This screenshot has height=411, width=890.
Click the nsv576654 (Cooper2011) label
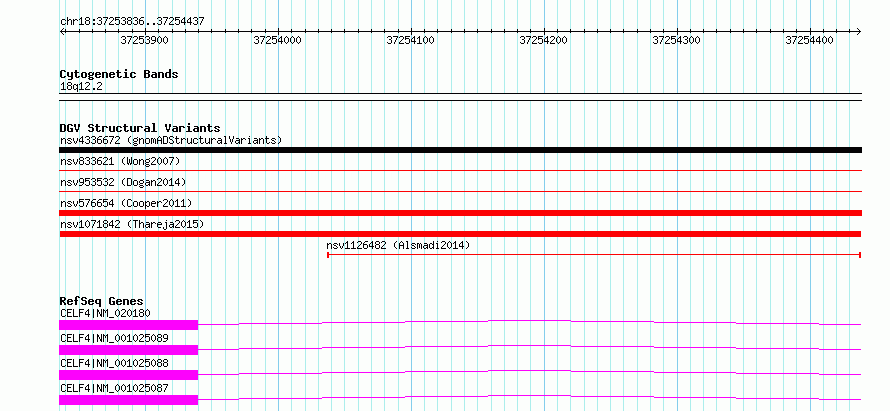pos(126,203)
